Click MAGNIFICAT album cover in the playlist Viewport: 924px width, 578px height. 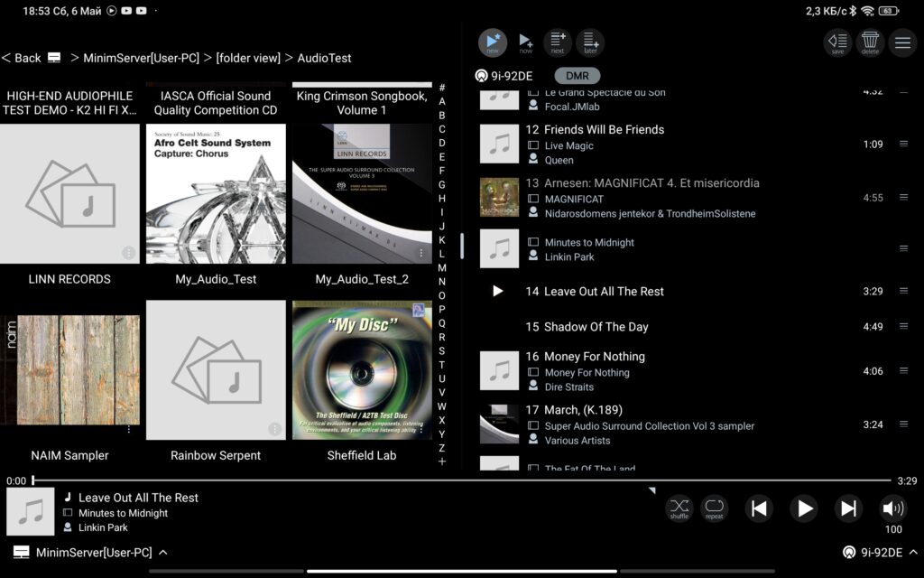click(x=499, y=198)
